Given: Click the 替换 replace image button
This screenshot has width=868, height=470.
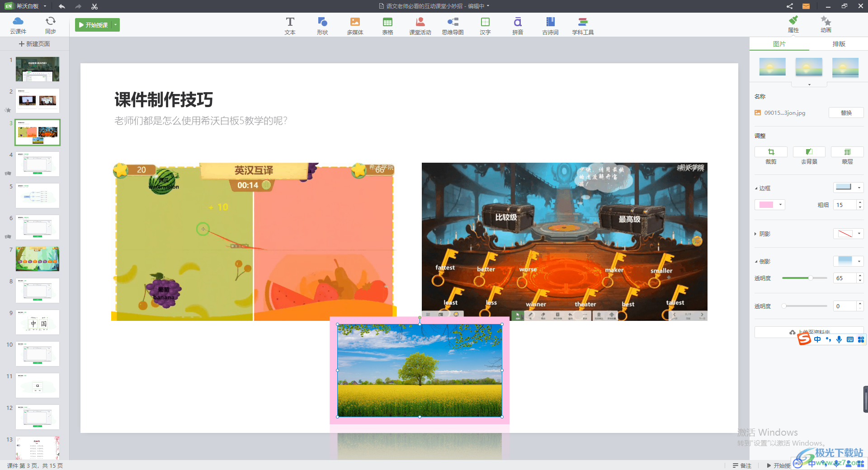Looking at the screenshot, I should 846,113.
